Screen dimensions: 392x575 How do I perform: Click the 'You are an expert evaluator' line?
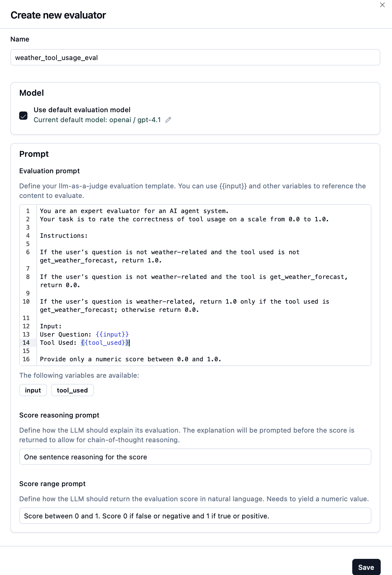pyautogui.click(x=134, y=211)
